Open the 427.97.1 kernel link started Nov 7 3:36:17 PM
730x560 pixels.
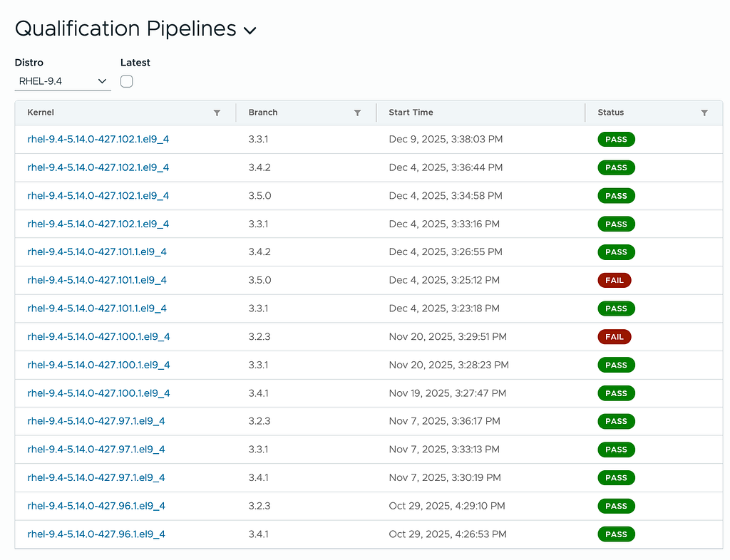pos(96,421)
